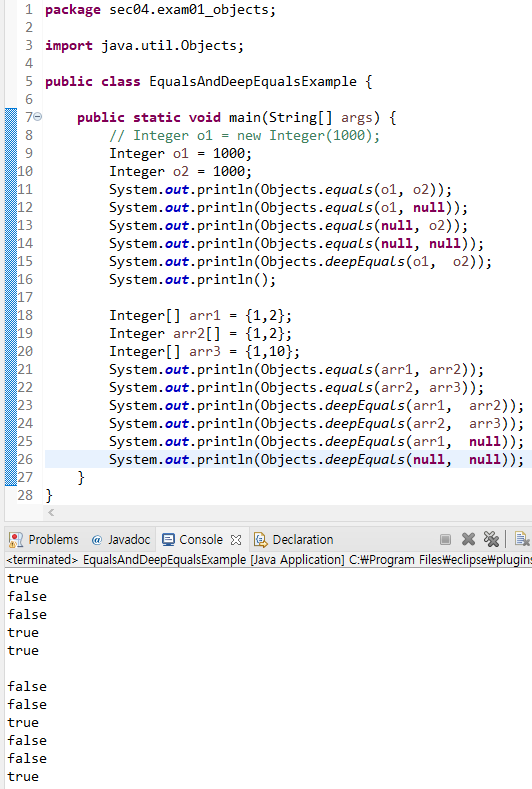Close the Console view tab
The height and width of the screenshot is (789, 532).
(236, 540)
